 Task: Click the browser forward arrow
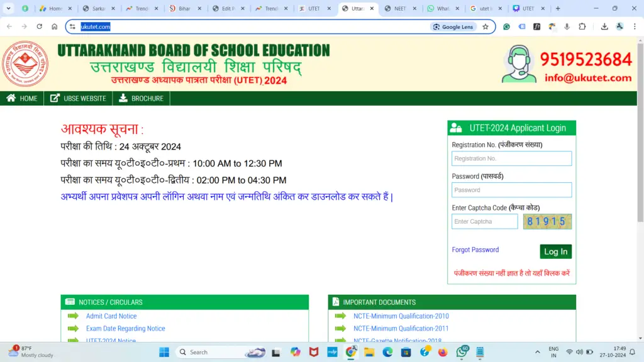click(x=25, y=26)
